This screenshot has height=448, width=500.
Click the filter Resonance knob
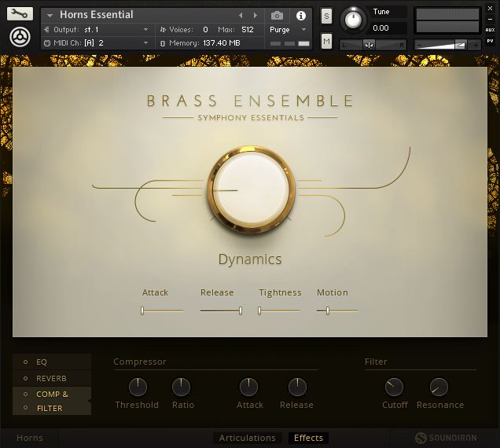439,387
